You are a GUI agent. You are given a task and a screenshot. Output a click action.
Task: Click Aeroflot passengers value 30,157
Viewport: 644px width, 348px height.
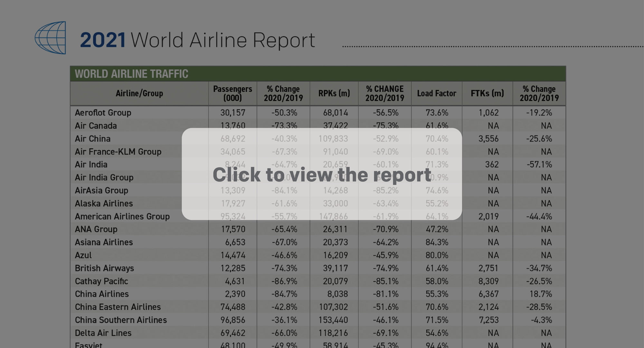click(x=233, y=113)
